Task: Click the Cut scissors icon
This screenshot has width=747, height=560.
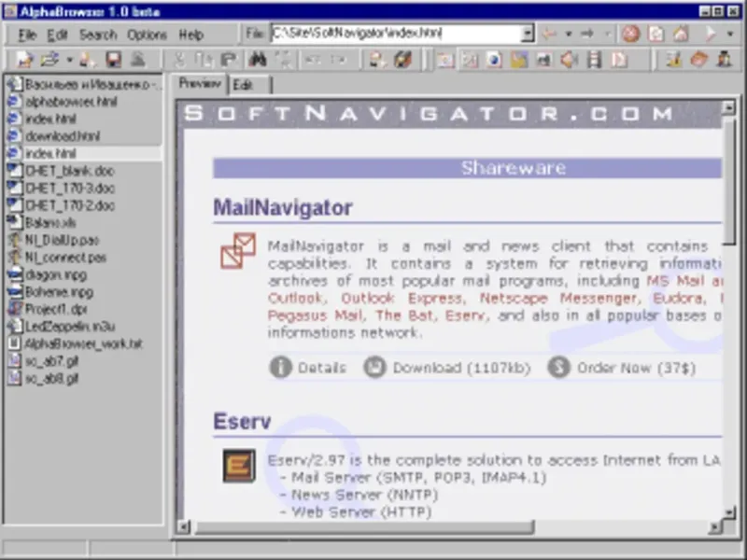Action: tap(179, 60)
